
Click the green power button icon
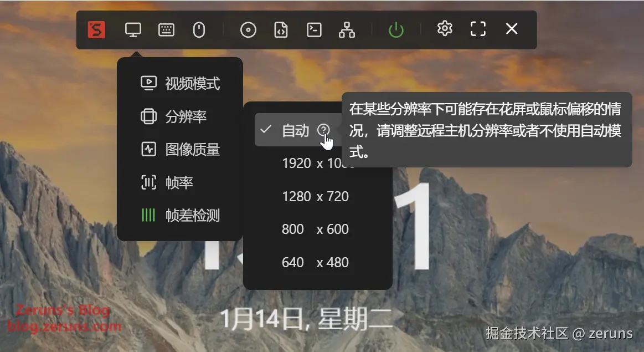(x=396, y=29)
